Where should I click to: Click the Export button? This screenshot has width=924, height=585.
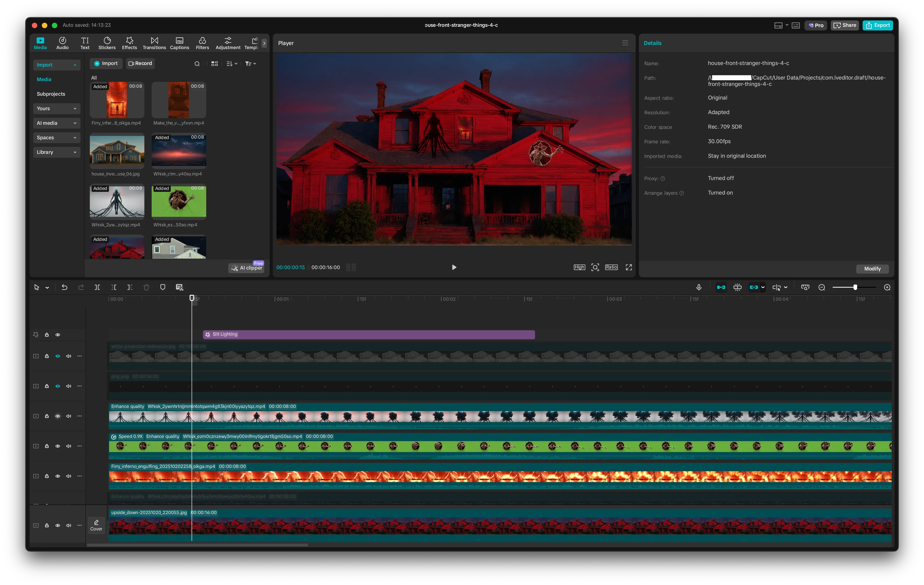click(878, 25)
